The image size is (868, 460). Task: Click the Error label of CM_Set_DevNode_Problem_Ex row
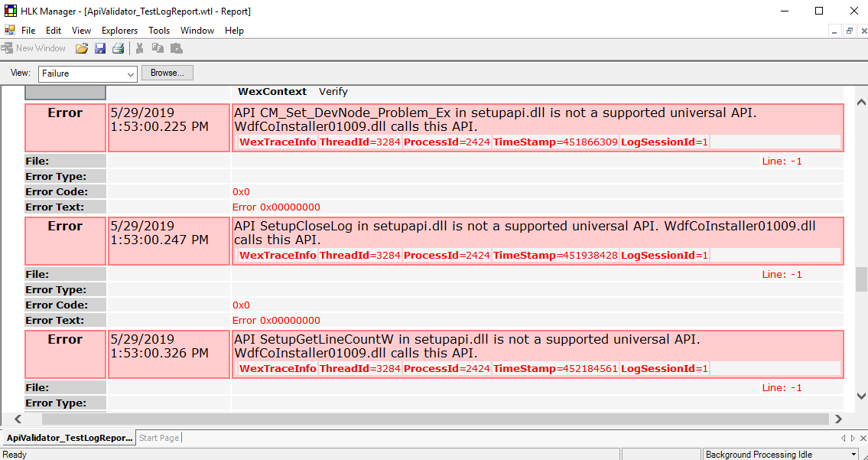(x=65, y=113)
